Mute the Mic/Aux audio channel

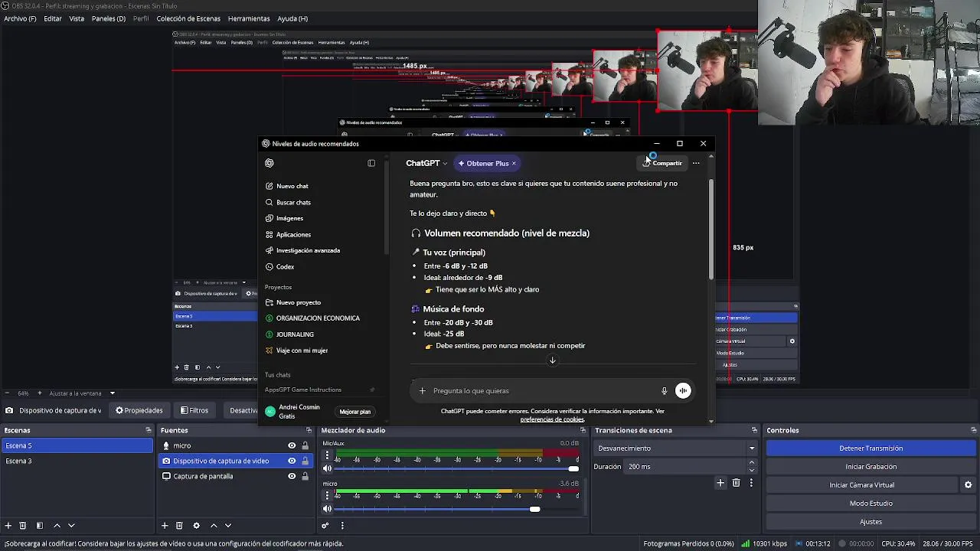tap(328, 468)
